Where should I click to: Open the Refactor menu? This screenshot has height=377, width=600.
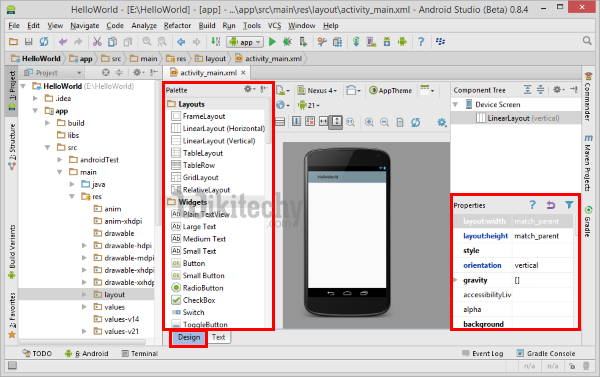(x=177, y=26)
